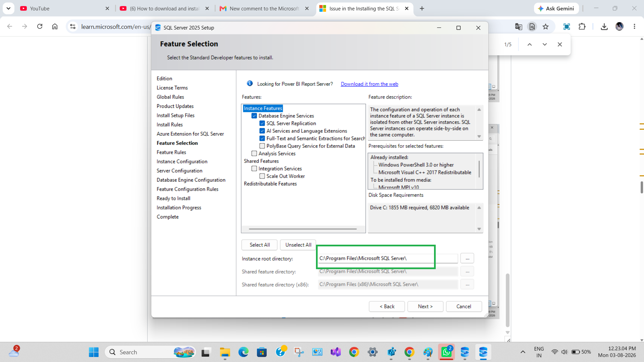Open Microsoft Edge from taskbar

(243, 352)
